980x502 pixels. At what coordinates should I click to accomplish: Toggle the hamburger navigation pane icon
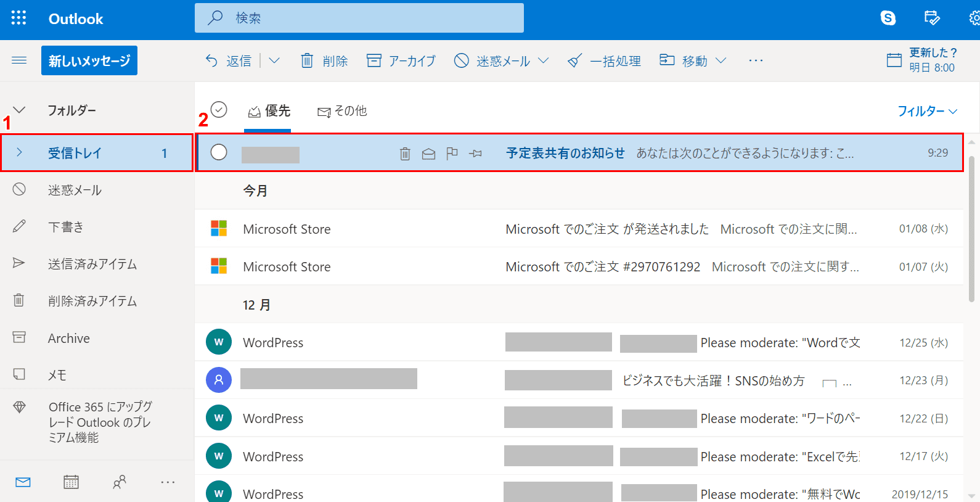coord(19,60)
